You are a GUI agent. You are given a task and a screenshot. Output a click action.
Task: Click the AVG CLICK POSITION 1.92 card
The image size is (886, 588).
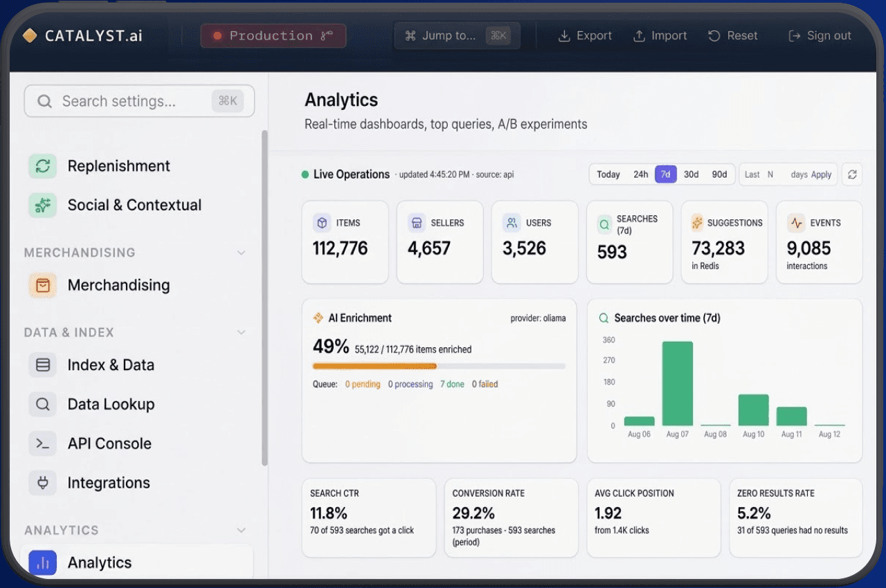pos(654,517)
